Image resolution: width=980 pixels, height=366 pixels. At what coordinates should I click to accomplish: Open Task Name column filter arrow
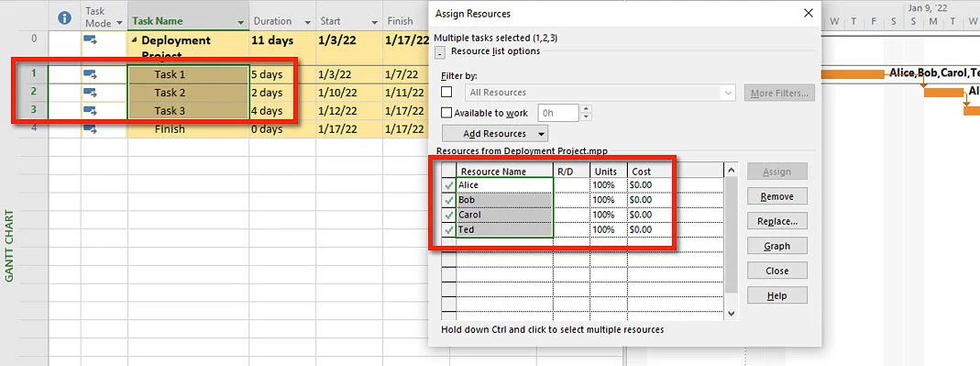(x=241, y=23)
